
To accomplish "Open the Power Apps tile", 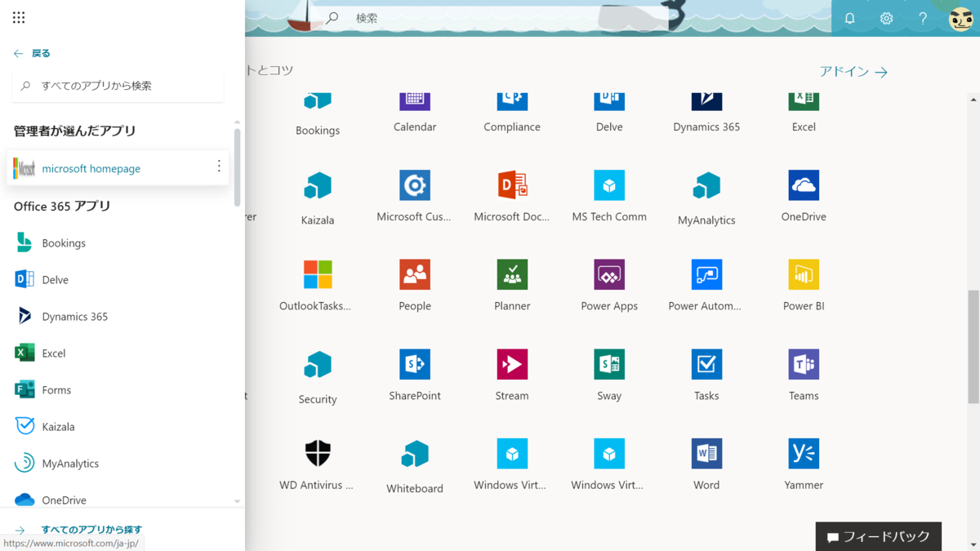I will [609, 286].
